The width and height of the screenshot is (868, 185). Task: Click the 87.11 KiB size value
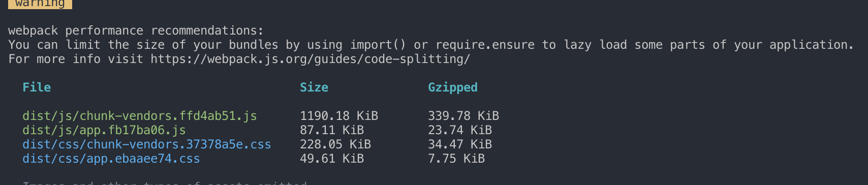tap(332, 130)
